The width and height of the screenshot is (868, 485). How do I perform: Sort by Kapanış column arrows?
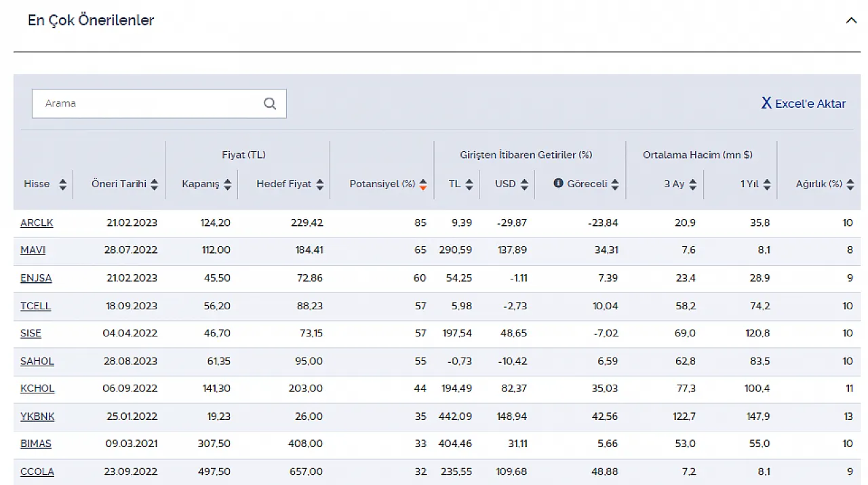point(227,184)
